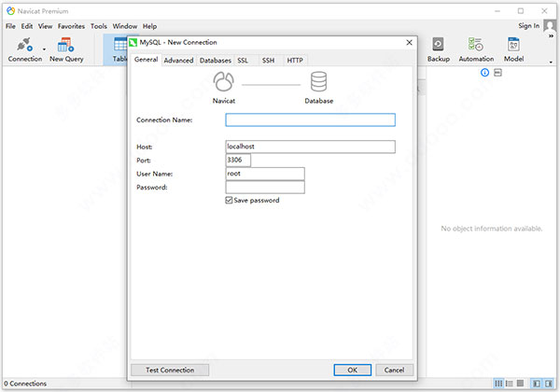The image size is (560, 392).
Task: Click the Navicat logo in title bar
Action: pyautogui.click(x=10, y=11)
